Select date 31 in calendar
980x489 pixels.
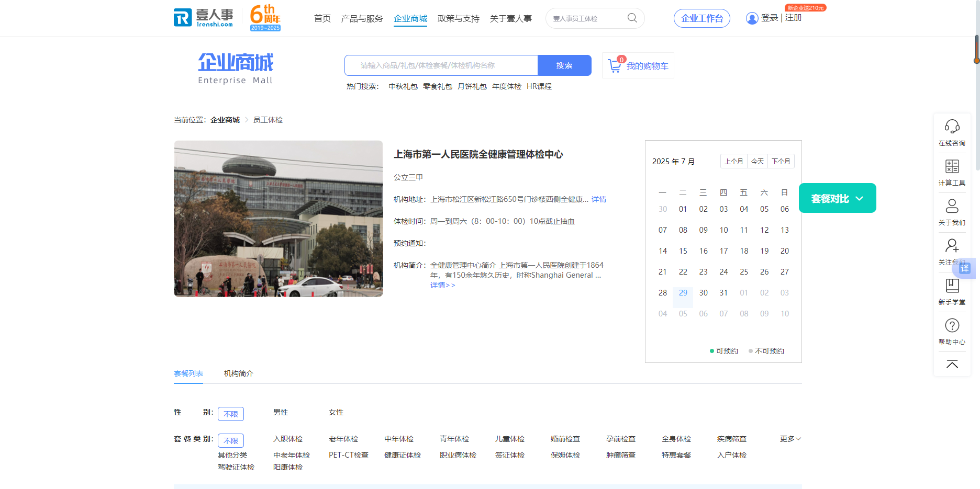pos(723,293)
